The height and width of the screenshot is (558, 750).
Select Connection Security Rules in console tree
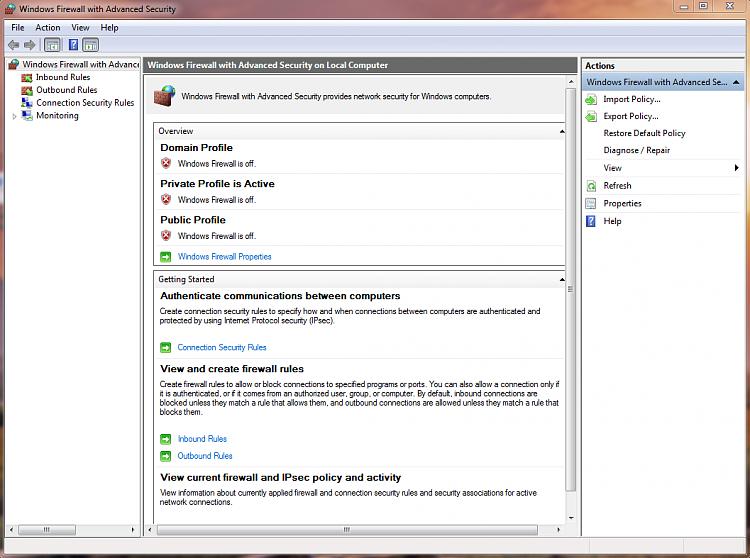85,102
